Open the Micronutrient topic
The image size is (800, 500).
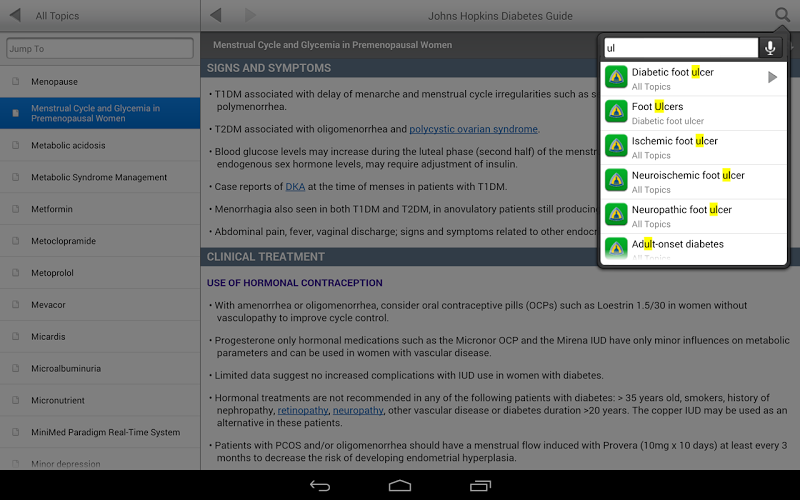[x=100, y=401]
